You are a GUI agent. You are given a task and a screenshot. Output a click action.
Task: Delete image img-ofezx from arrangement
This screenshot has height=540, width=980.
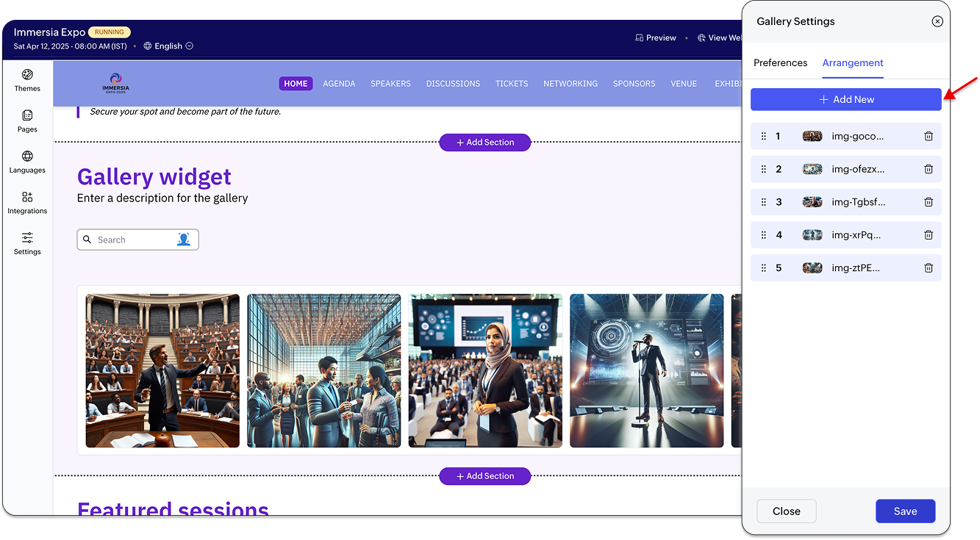[929, 169]
